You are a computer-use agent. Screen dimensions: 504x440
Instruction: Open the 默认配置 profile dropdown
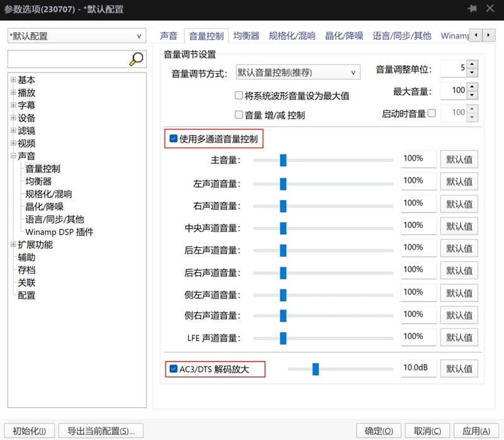click(76, 36)
